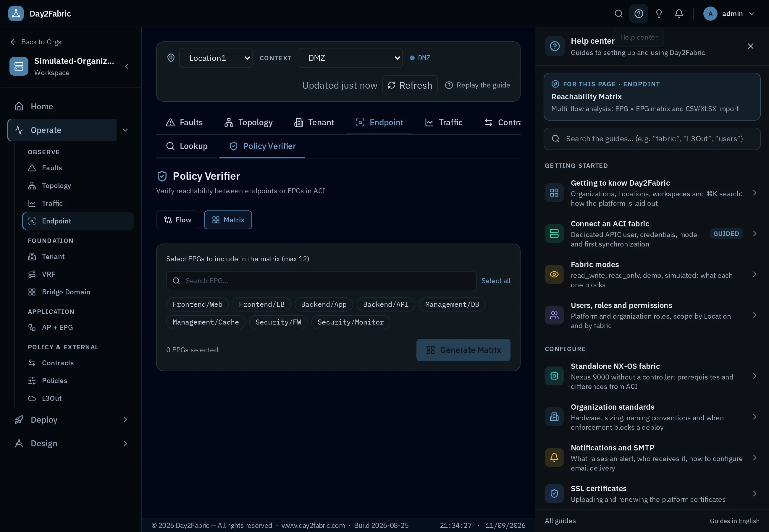Viewport: 769px width, 532px height.
Task: Click the Organization standards building icon
Action: coord(554,417)
